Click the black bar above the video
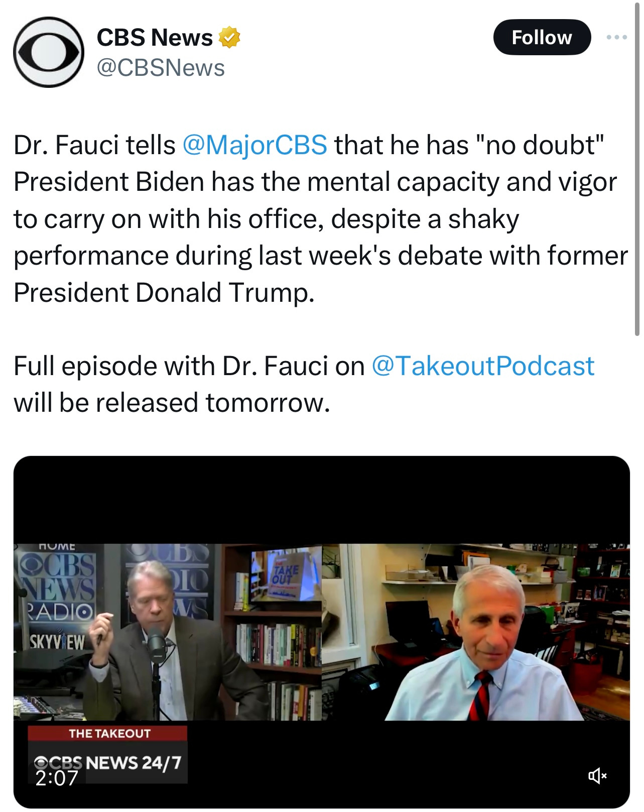 pos(322,500)
